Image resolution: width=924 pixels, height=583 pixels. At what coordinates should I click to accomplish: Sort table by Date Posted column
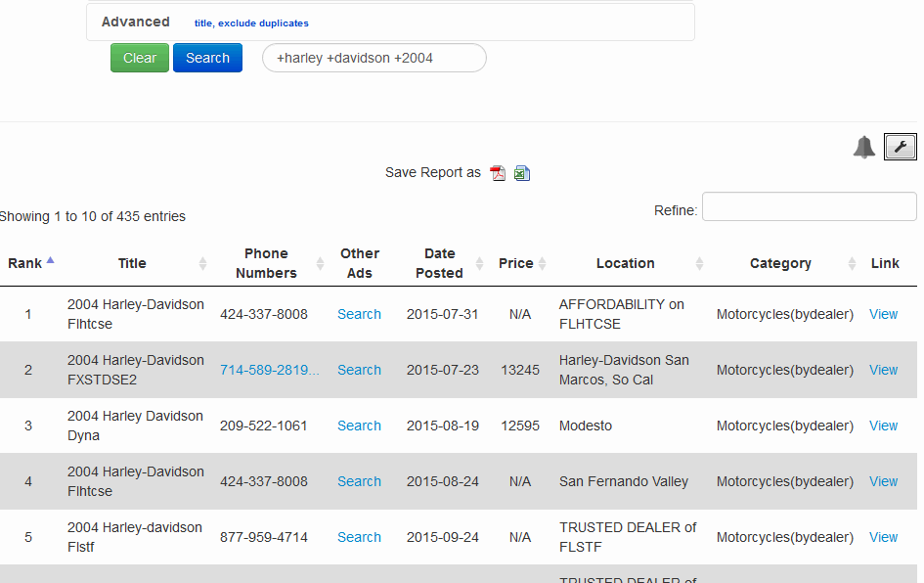click(x=440, y=263)
